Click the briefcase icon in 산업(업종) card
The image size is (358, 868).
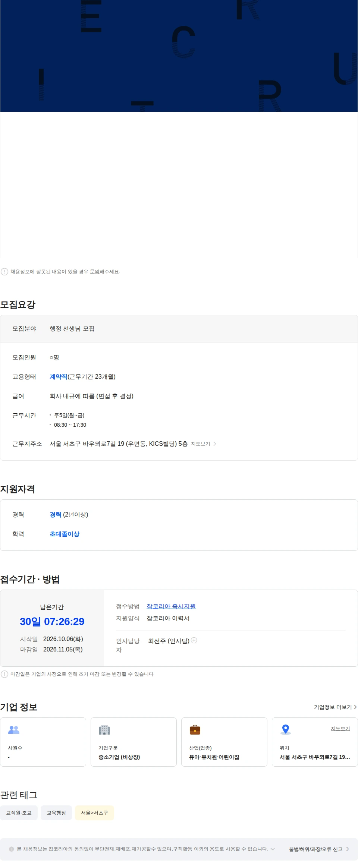195,730
